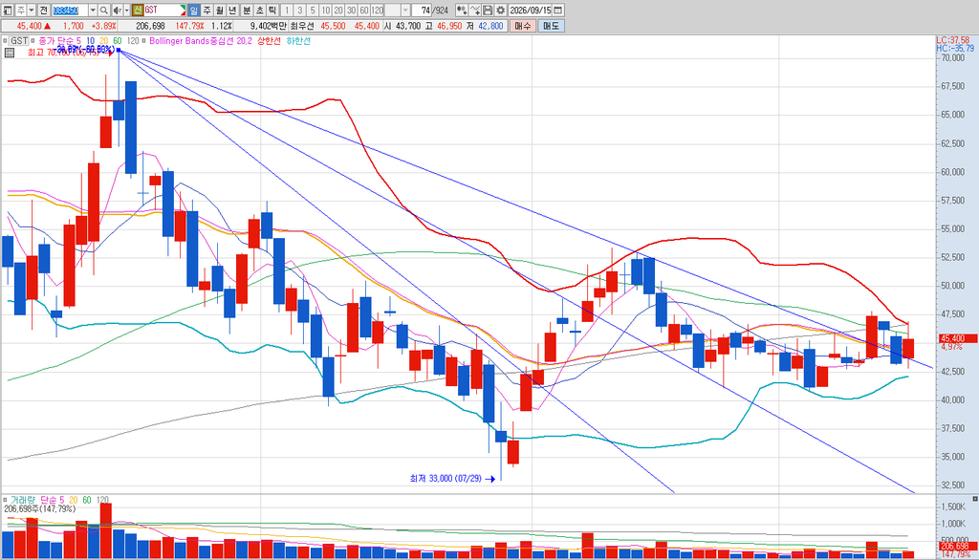Click the GST chart label button
979x560 pixels.
pyautogui.click(x=19, y=41)
